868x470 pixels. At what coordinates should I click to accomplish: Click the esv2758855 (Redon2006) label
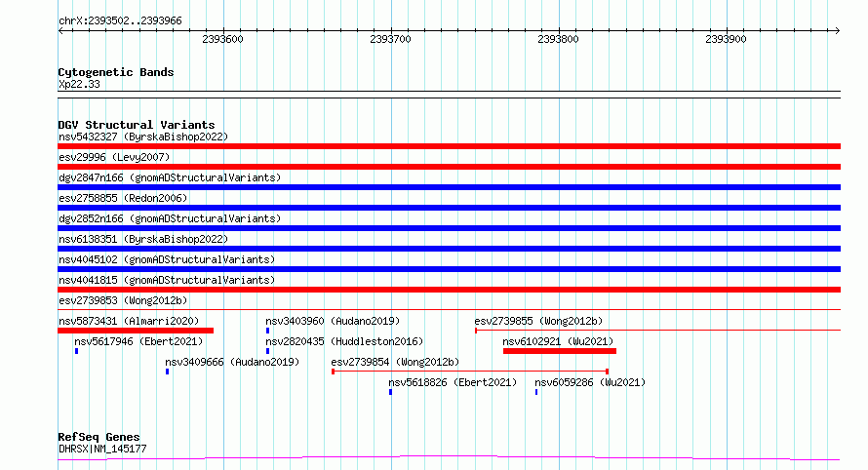(123, 198)
